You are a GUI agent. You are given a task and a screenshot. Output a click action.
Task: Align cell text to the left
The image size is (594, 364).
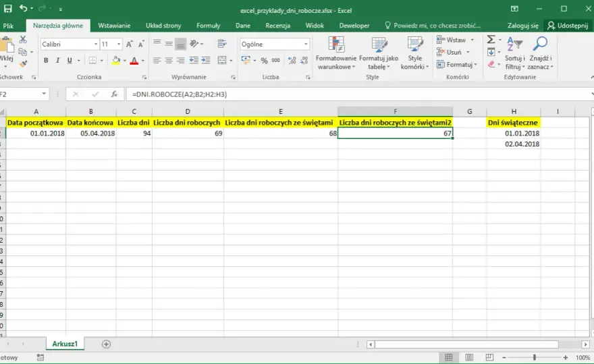pyautogui.click(x=157, y=60)
